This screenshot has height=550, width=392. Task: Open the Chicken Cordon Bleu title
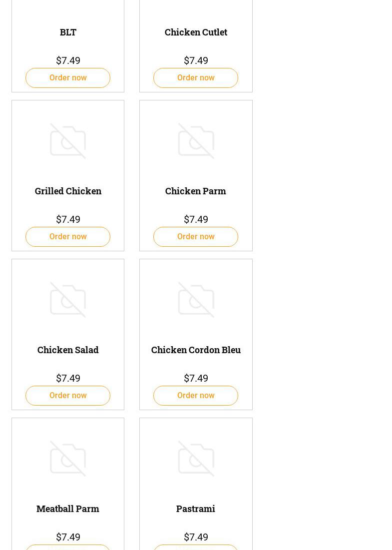tap(196, 350)
